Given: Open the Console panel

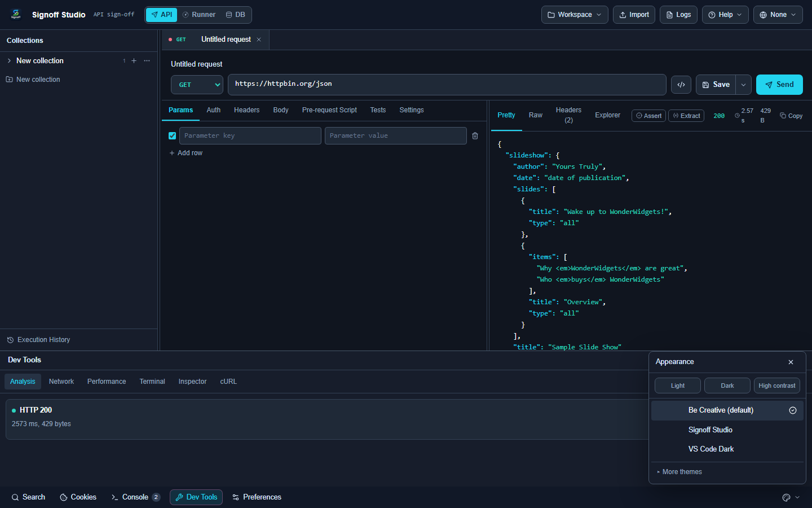Looking at the screenshot, I should click(x=136, y=497).
